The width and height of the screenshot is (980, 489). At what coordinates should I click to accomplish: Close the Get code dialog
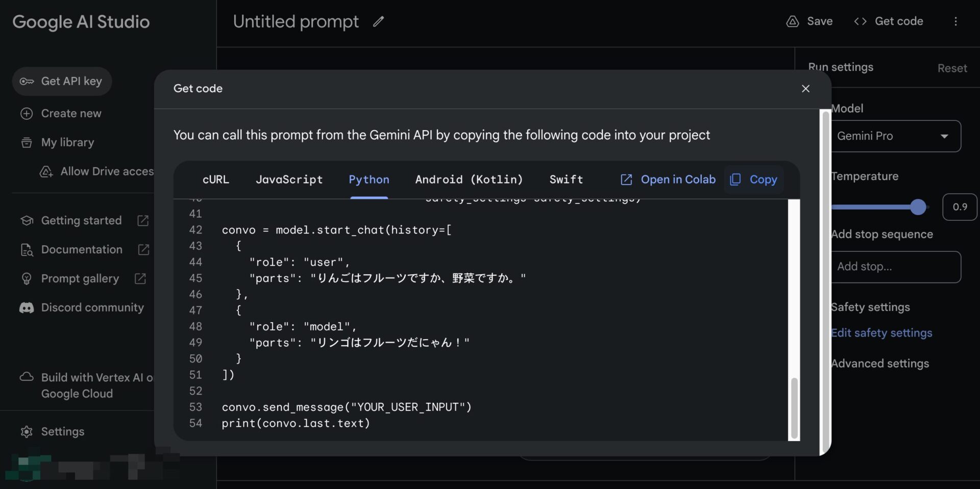[x=805, y=89]
